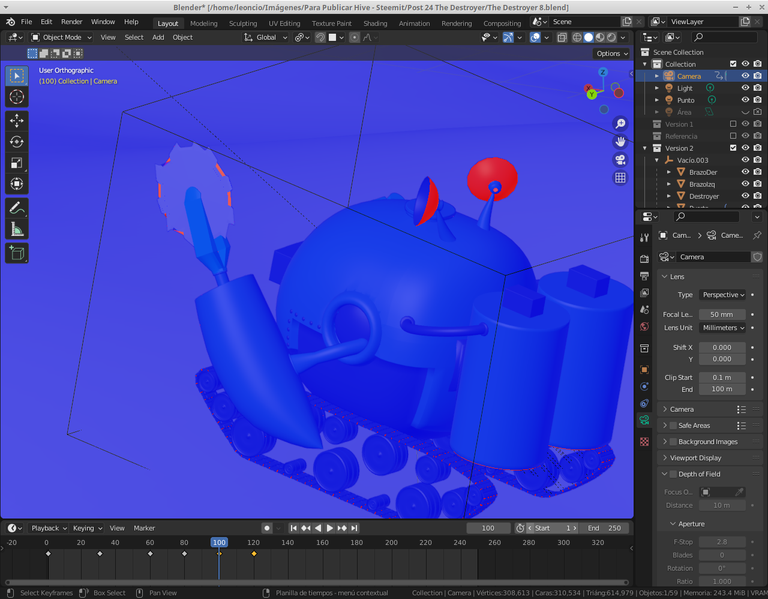Open the Options dropdown in viewport
Viewport: 768px width, 599px height.
click(x=612, y=53)
